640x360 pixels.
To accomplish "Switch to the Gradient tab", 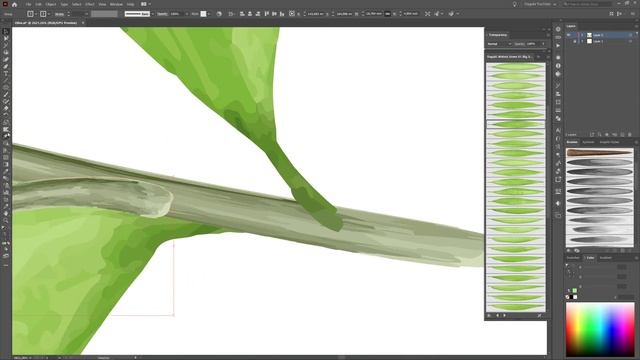I will click(x=605, y=258).
